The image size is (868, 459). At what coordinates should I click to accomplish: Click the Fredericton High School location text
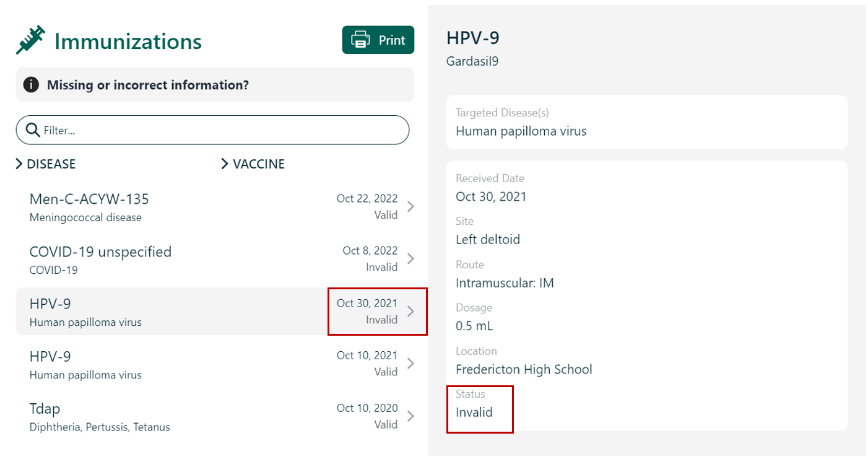[x=524, y=370]
